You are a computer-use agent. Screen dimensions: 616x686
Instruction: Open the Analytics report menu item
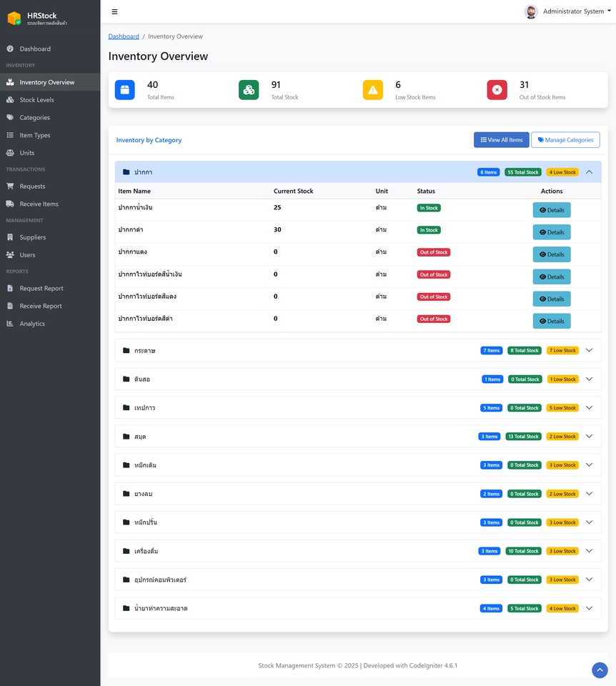pos(32,324)
